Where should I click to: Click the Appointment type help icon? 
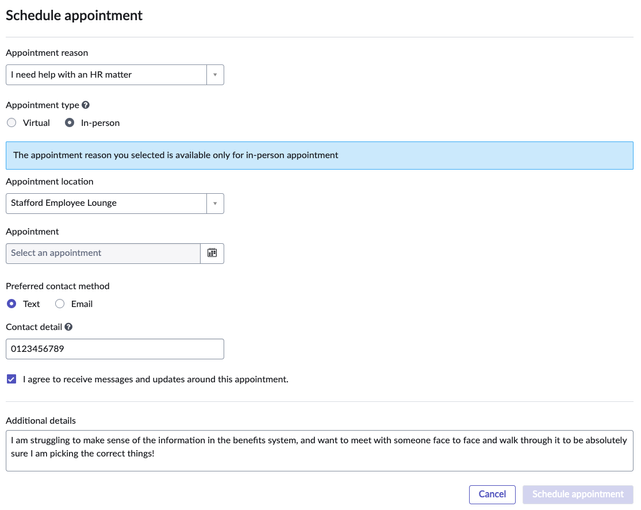[85, 105]
